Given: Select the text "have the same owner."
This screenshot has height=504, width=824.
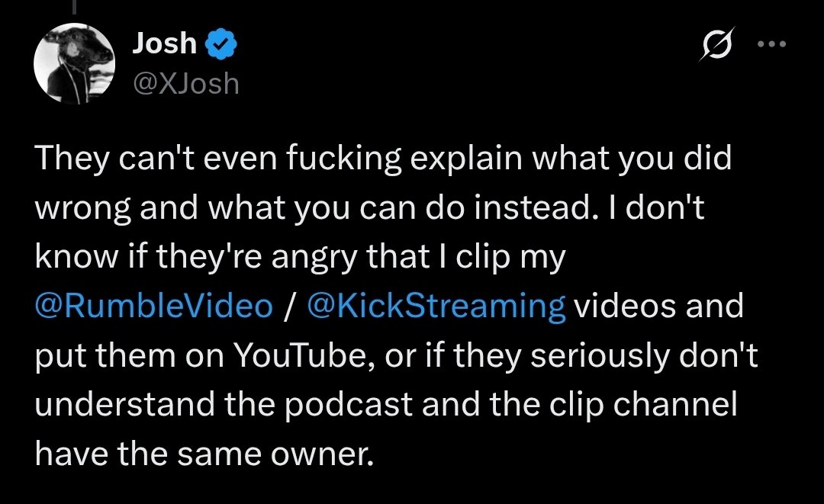Looking at the screenshot, I should pyautogui.click(x=205, y=454).
